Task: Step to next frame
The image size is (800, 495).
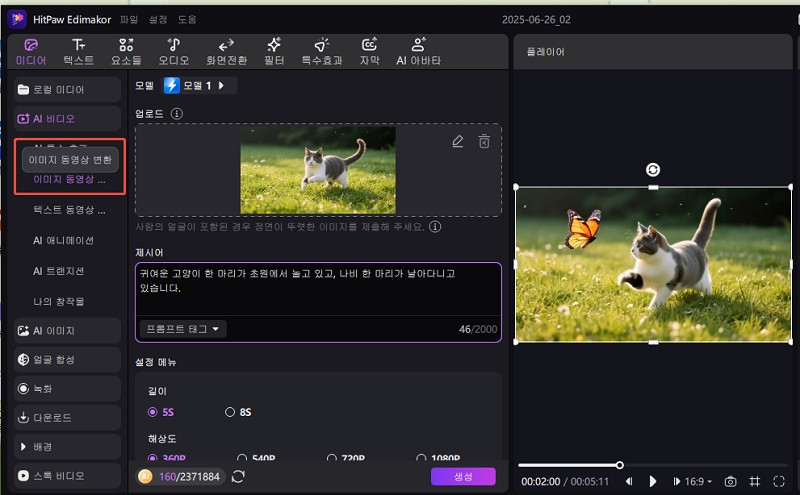Action: 676,481
